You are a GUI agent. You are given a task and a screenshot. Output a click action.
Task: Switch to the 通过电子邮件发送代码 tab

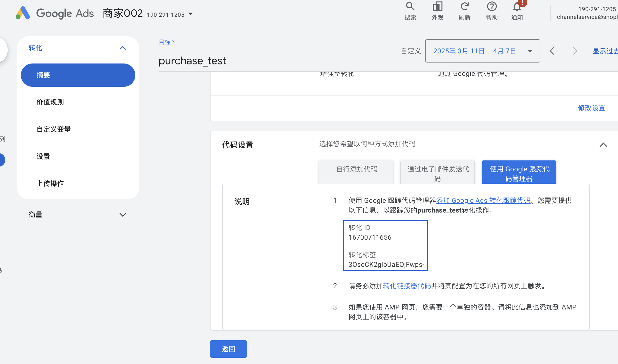tap(437, 172)
